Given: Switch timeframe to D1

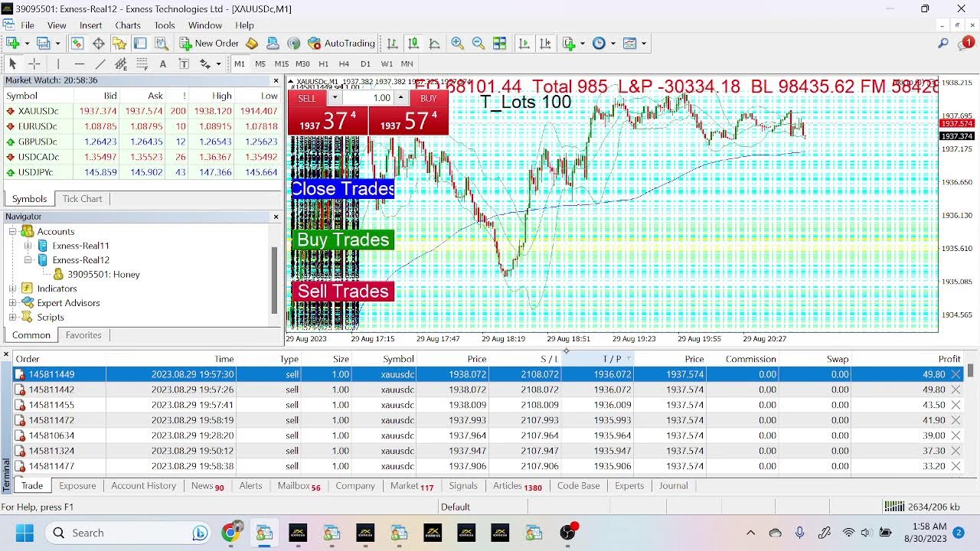Looking at the screenshot, I should [365, 64].
